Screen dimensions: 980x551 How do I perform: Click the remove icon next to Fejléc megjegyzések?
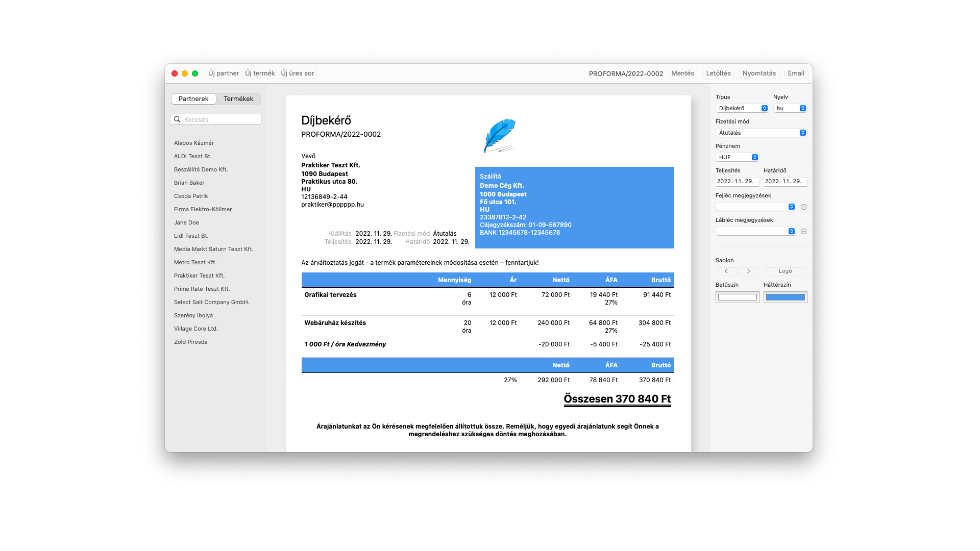tap(803, 207)
